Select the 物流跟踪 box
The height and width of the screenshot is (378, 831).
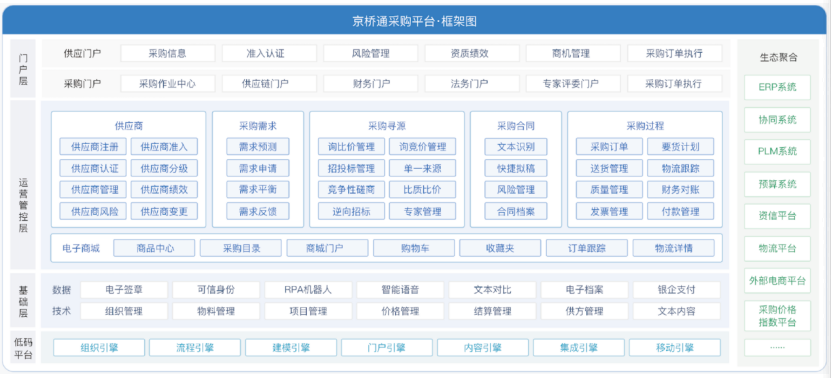(680, 168)
